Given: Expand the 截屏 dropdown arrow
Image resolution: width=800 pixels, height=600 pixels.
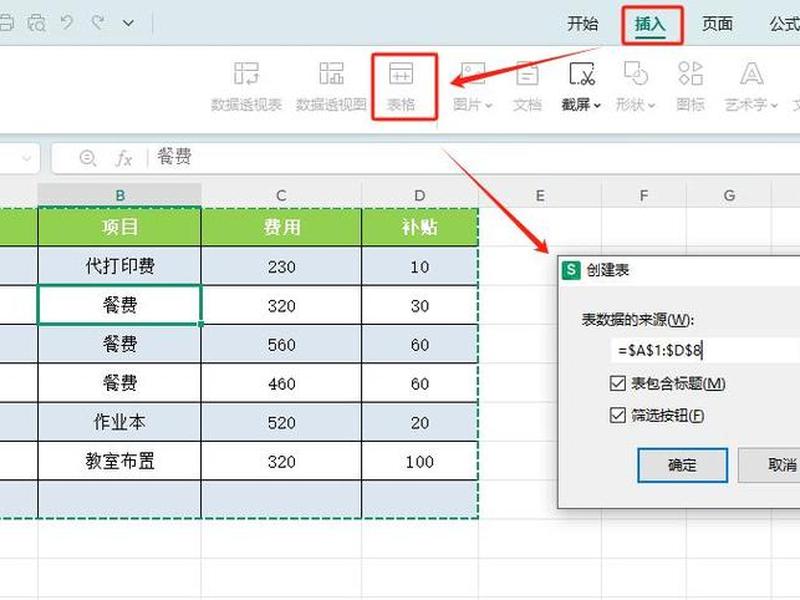Looking at the screenshot, I should (x=597, y=105).
